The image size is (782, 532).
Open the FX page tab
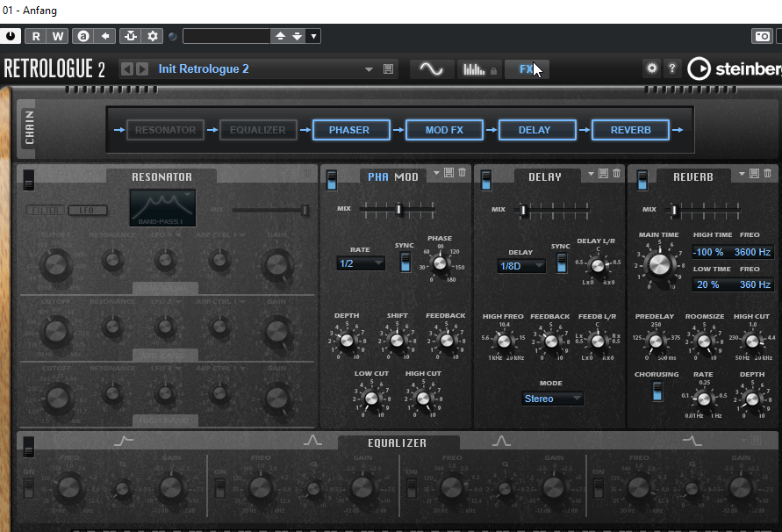pyautogui.click(x=527, y=68)
